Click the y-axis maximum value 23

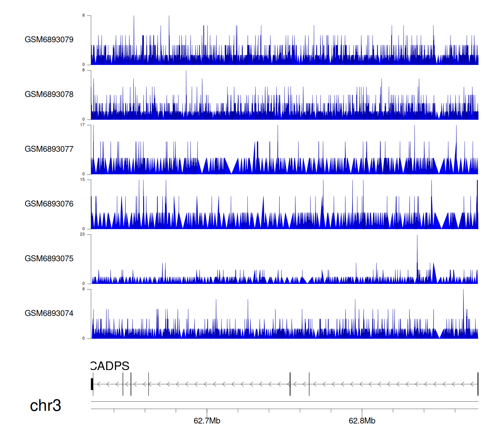[x=82, y=234]
